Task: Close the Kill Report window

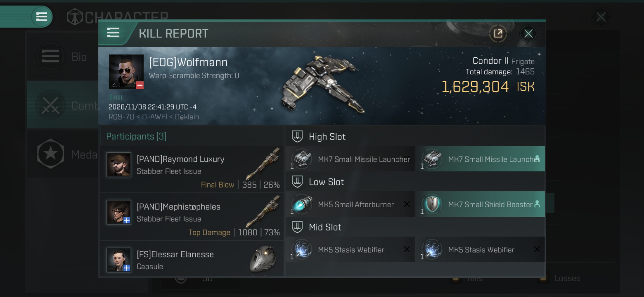Action: click(x=528, y=34)
